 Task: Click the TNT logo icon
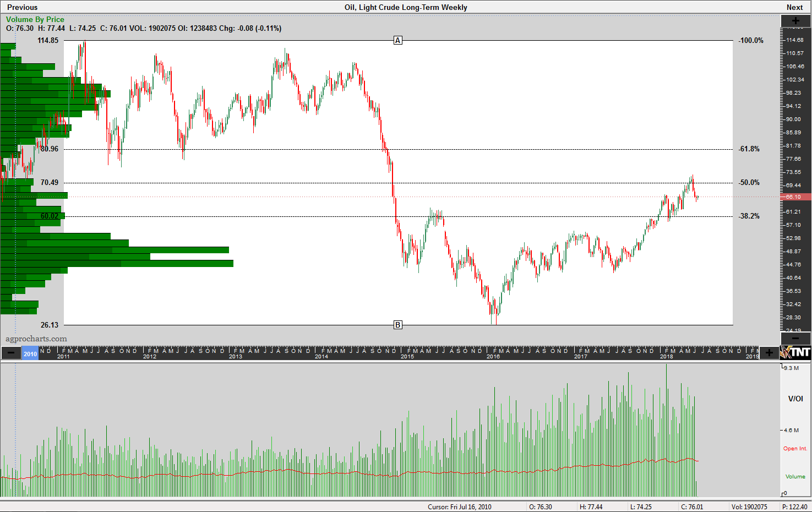[796, 352]
